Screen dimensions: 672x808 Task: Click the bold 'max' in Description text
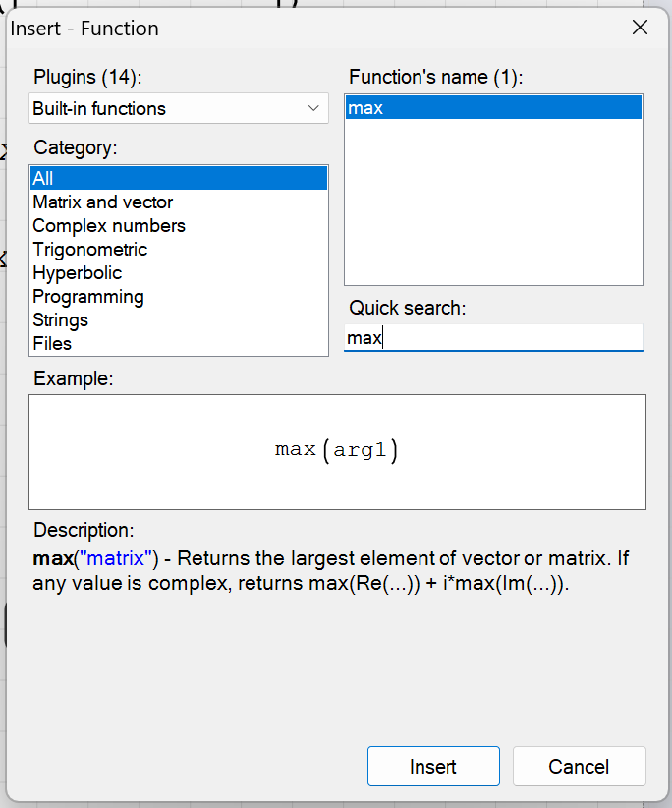pos(51,559)
